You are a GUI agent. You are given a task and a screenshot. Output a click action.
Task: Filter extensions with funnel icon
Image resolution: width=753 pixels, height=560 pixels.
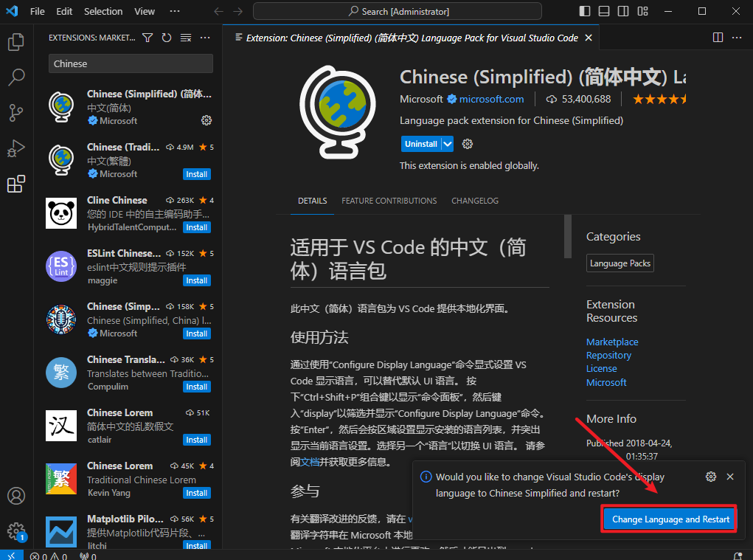(x=148, y=38)
